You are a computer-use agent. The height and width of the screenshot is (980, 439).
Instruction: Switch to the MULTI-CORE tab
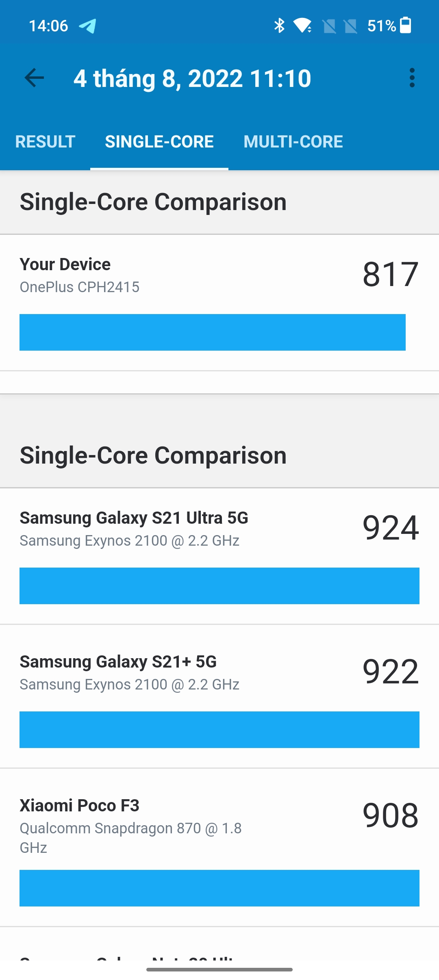pos(293,142)
